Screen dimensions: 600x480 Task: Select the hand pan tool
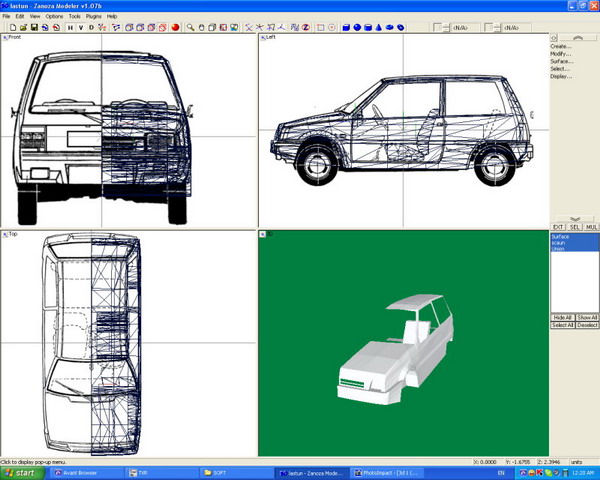pyautogui.click(x=201, y=28)
